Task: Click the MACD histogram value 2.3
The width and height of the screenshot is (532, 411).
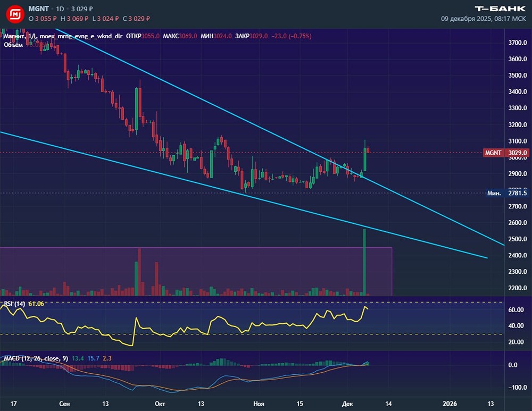Action: point(107,358)
